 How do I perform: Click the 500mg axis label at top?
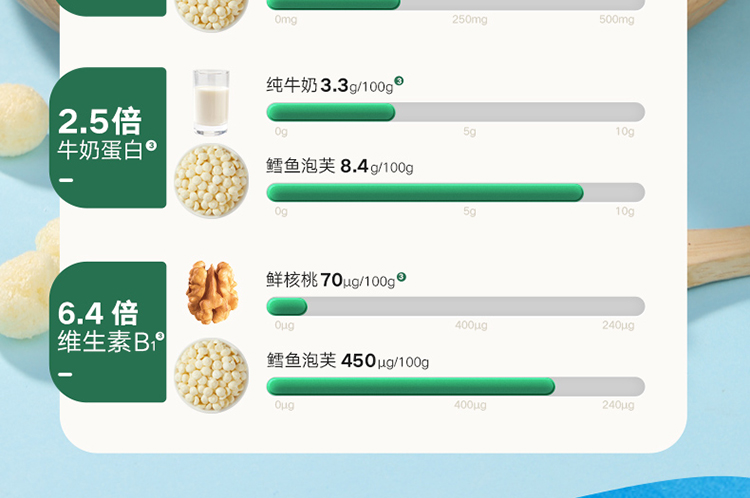616,20
